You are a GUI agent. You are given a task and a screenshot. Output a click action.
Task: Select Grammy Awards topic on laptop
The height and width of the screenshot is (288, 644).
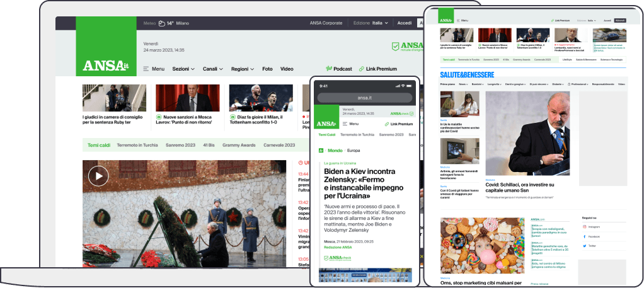click(239, 145)
